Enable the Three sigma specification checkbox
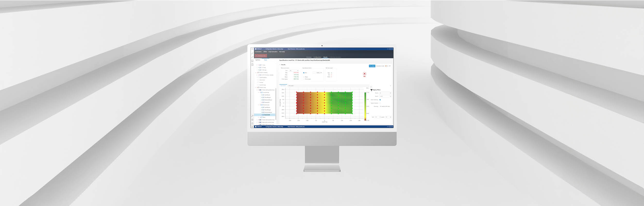 pos(304,79)
